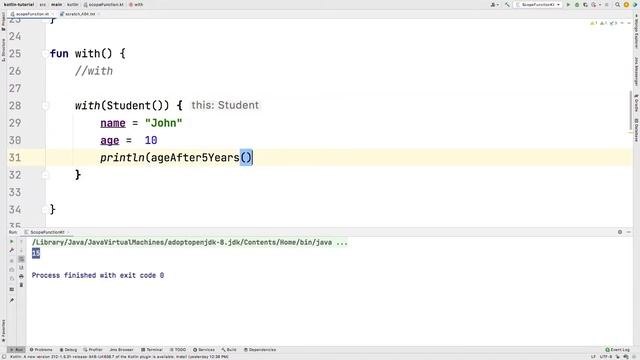
Task: Open the Structure tool window from the left stripe
Action: (x=4, y=50)
